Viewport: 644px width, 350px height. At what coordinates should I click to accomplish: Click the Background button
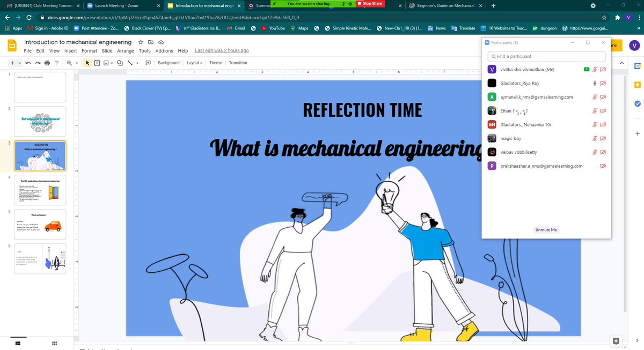169,63
